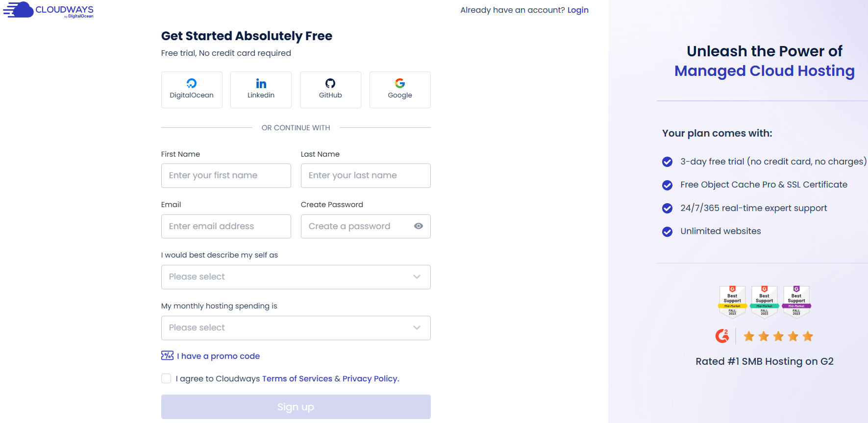This screenshot has height=423, width=868.
Task: Choose the LinkedIn sign-up icon
Action: 261,84
